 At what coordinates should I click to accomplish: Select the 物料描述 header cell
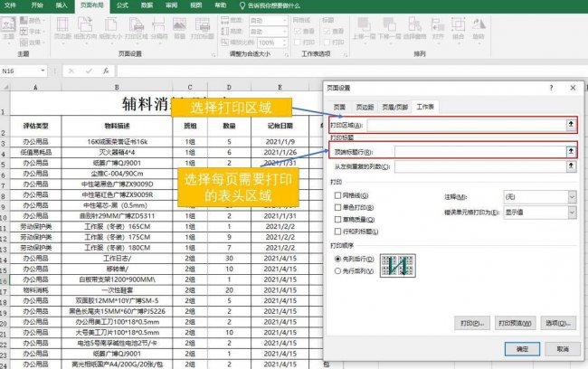(x=117, y=126)
